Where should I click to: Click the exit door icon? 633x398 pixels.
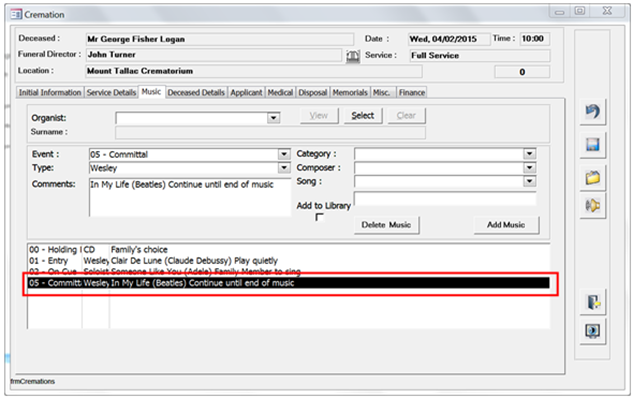click(593, 302)
